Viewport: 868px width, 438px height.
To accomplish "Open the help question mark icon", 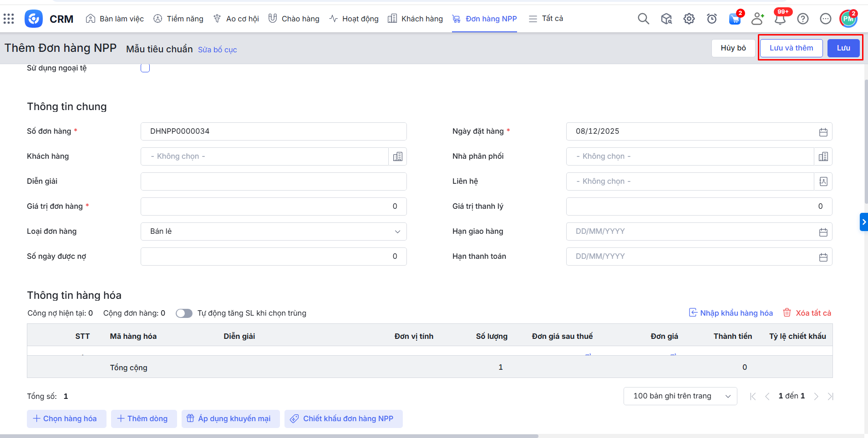I will coord(803,19).
